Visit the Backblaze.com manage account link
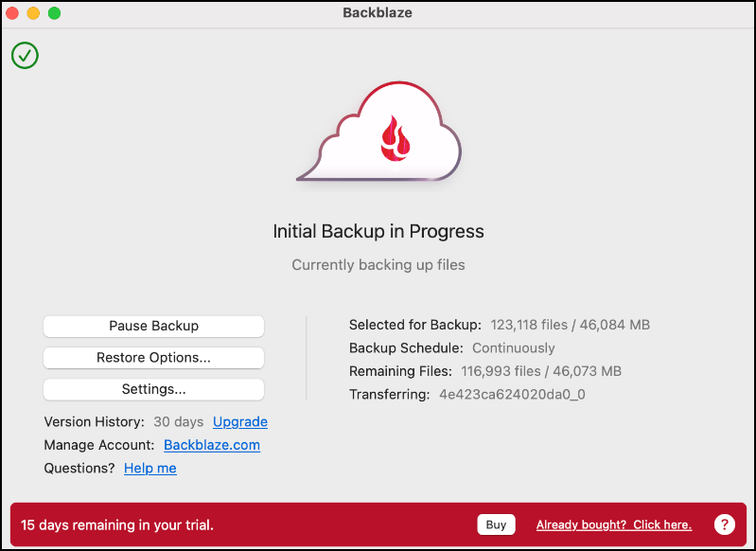Image resolution: width=756 pixels, height=551 pixels. 212,445
